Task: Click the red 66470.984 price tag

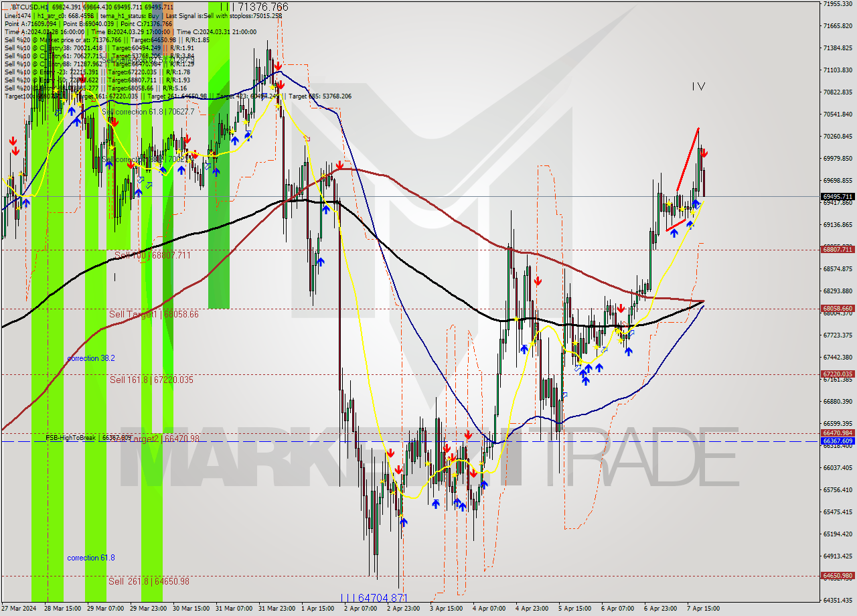Action: [837, 433]
